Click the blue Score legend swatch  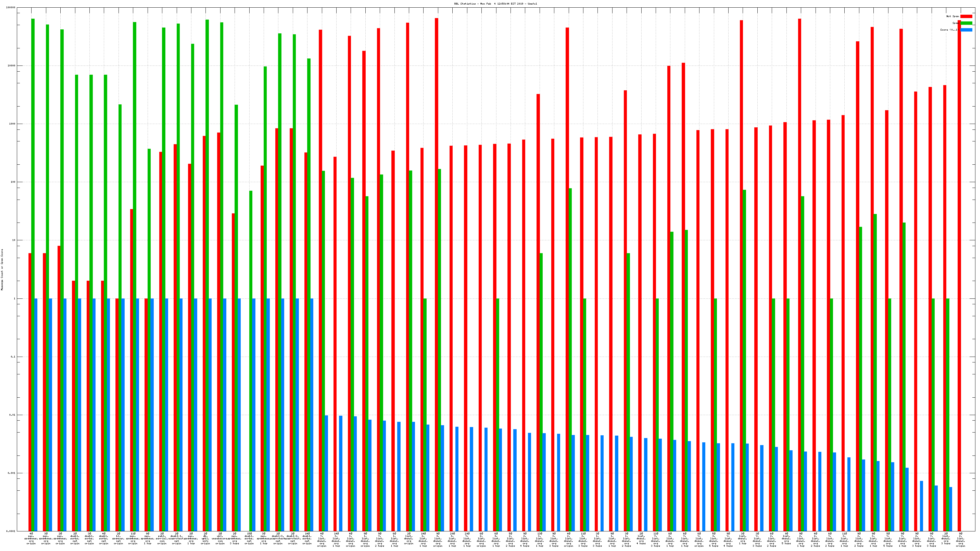[x=966, y=30]
